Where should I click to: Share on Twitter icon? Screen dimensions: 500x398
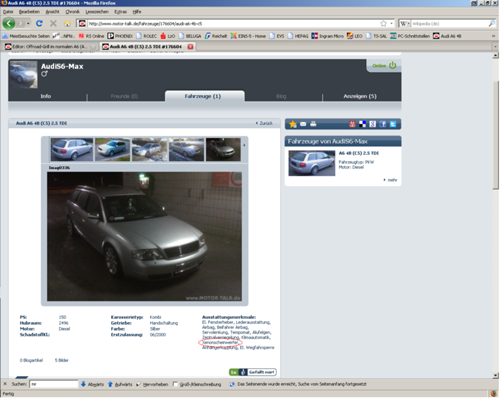click(x=393, y=124)
